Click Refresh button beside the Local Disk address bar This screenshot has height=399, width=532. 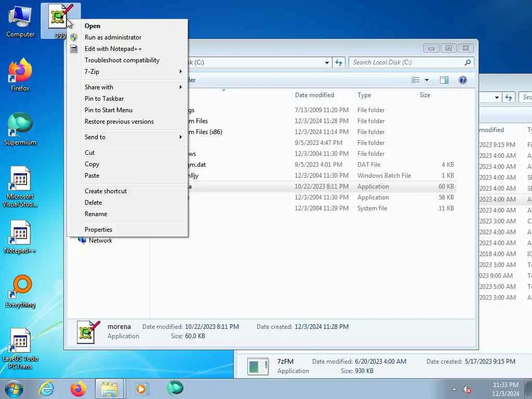[x=339, y=62]
